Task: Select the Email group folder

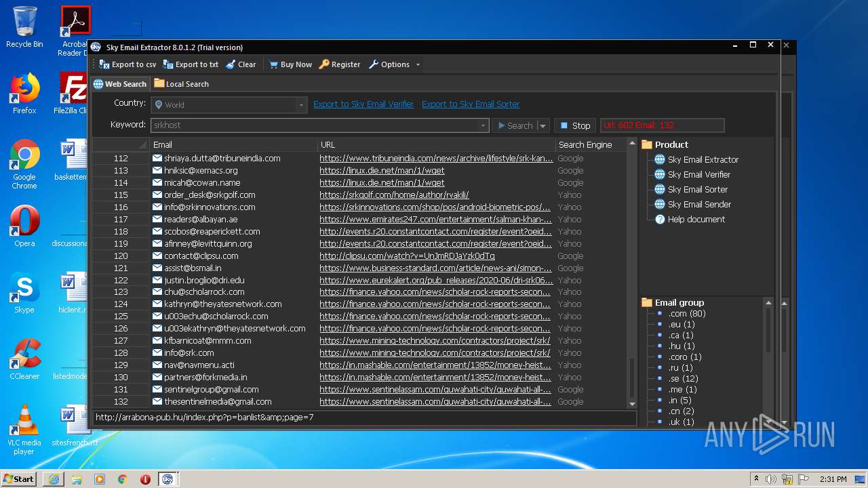Action: (x=673, y=302)
